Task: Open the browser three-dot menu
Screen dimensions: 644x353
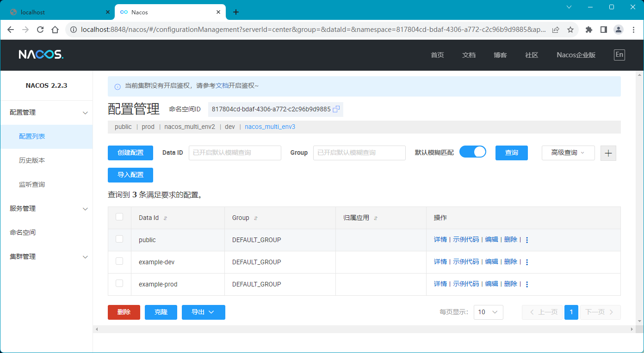Action: 633,30
